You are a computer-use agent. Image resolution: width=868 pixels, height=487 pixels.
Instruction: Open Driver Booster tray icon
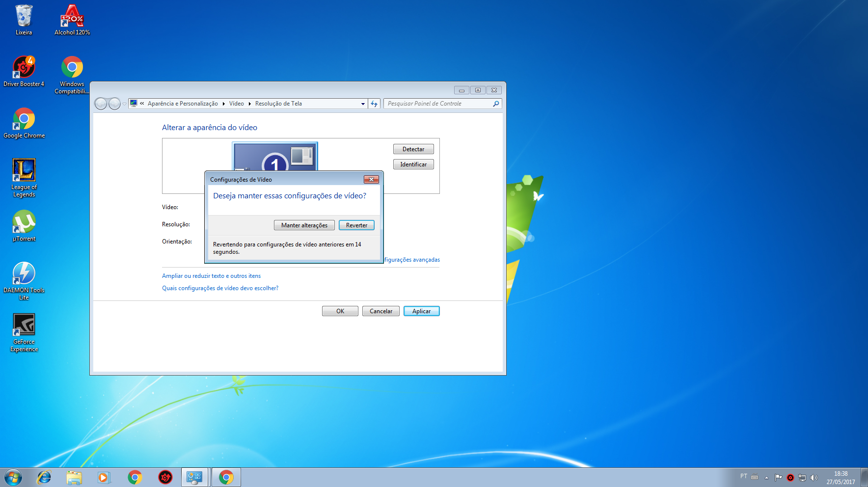click(x=790, y=478)
